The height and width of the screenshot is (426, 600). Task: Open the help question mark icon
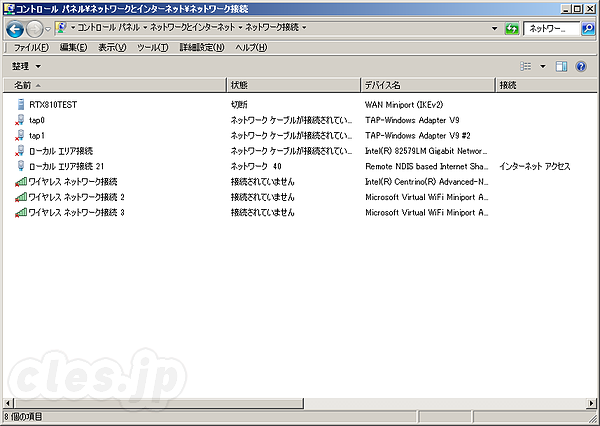(x=580, y=66)
